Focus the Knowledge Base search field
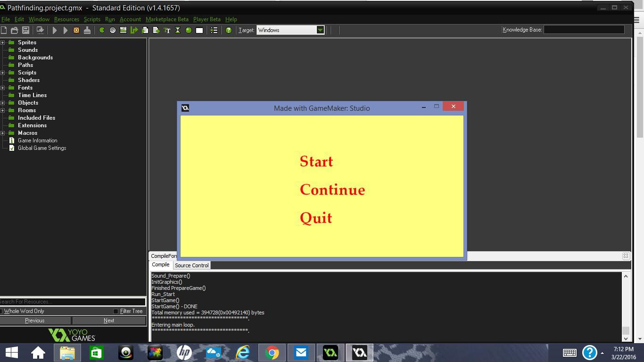The width and height of the screenshot is (644, 362). tap(584, 30)
